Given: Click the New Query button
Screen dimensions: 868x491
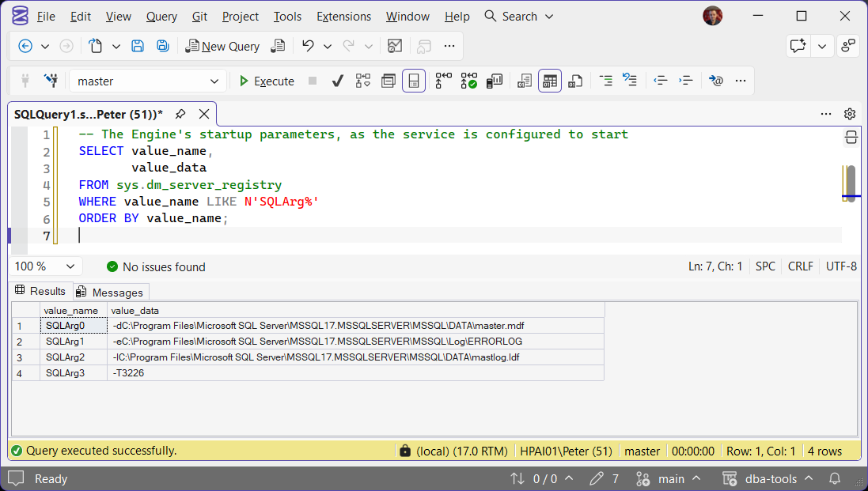Looking at the screenshot, I should point(222,47).
